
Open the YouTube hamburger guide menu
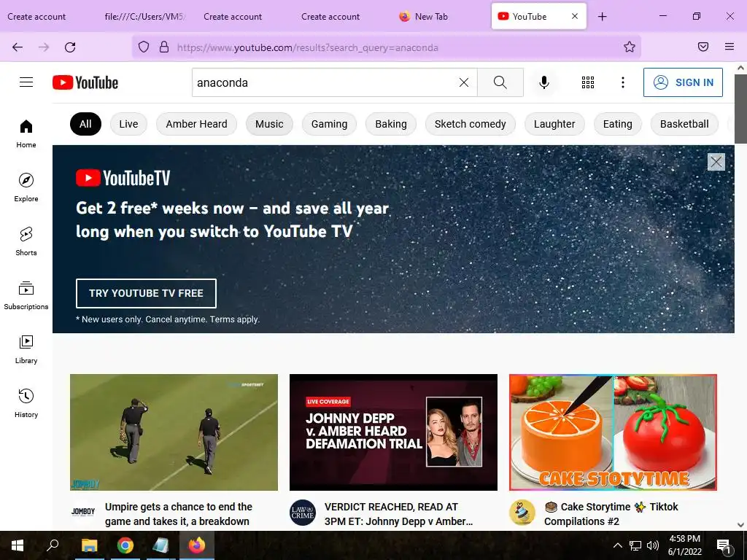26,82
